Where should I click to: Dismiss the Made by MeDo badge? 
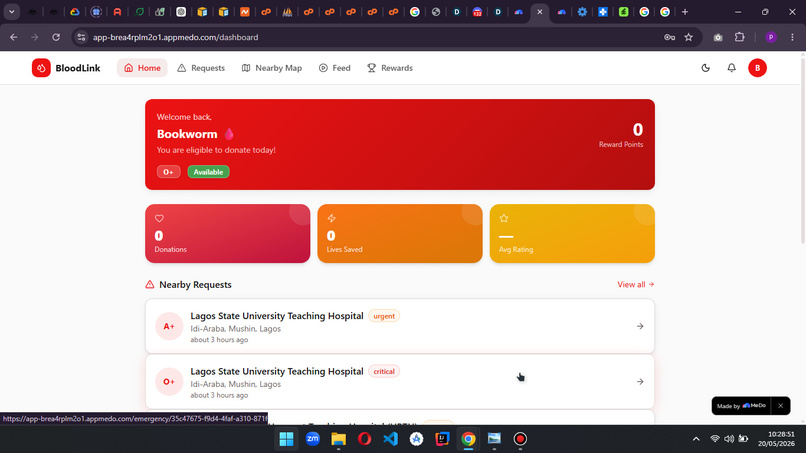click(780, 406)
